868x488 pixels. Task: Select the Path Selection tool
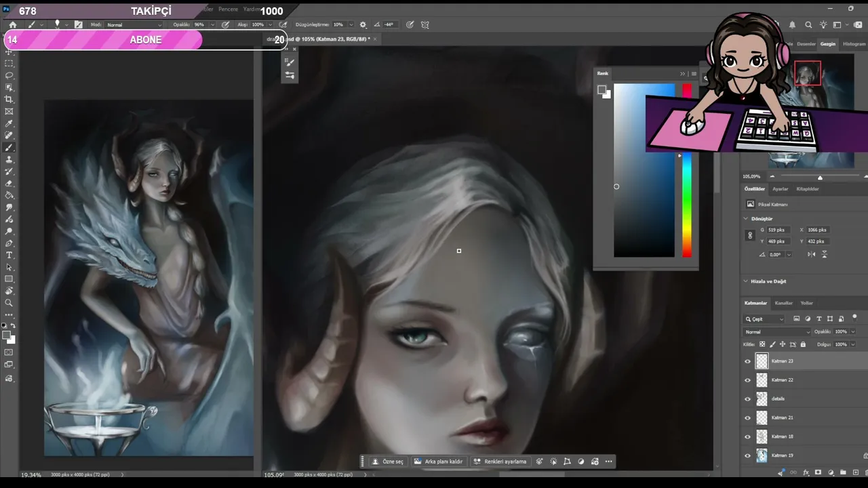pos(9,267)
